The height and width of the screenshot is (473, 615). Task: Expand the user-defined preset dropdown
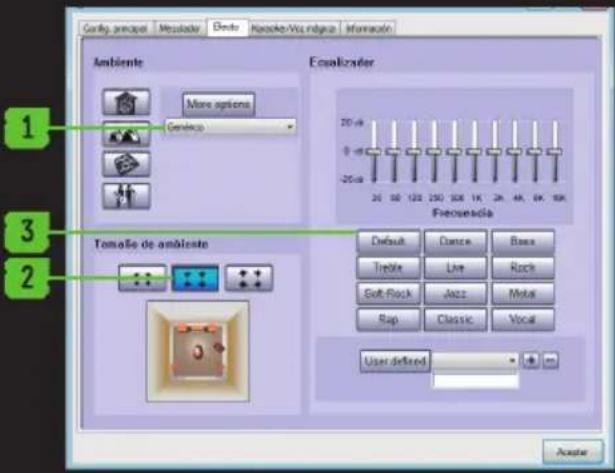[x=512, y=360]
